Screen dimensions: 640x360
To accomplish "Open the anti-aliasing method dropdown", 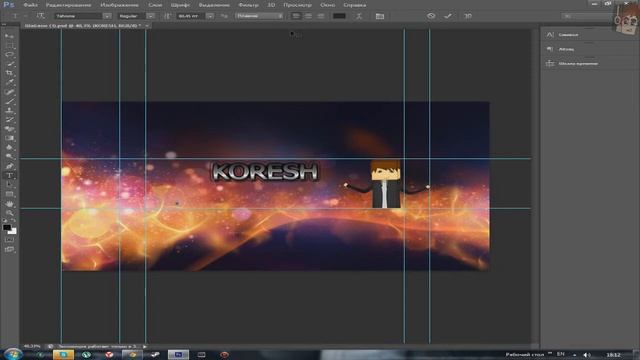I will click(x=259, y=16).
